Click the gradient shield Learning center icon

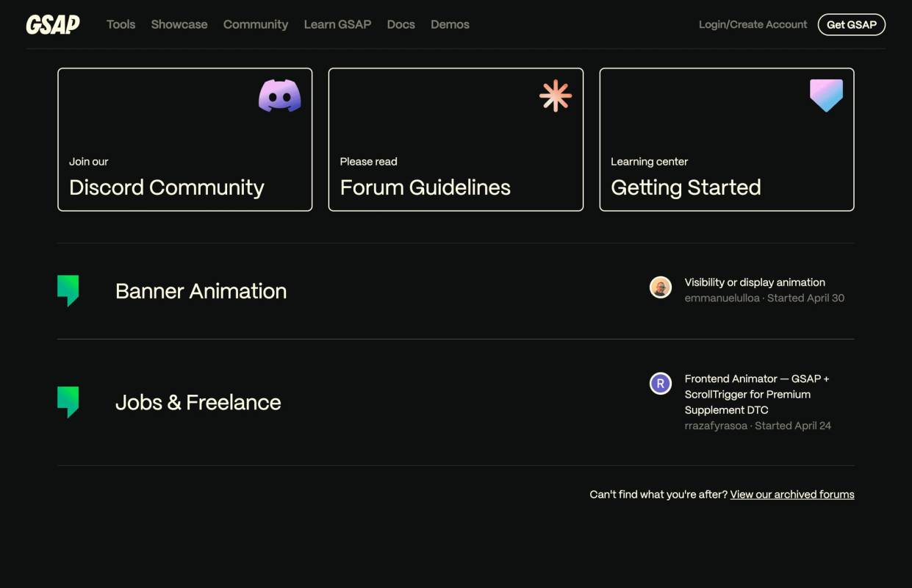tap(826, 96)
